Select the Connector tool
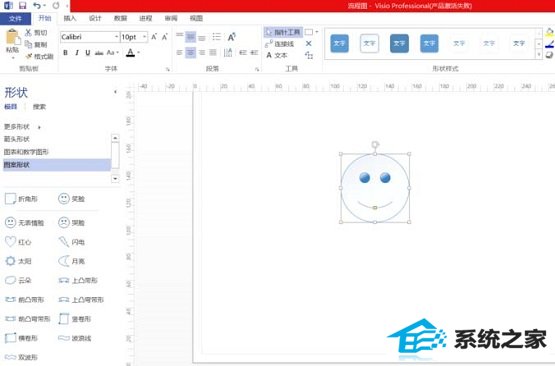The height and width of the screenshot is (366, 555). coord(280,44)
